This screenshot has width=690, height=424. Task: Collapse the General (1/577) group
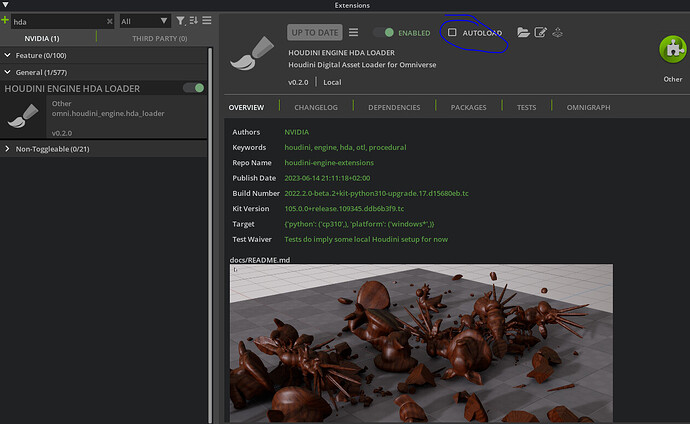7,72
